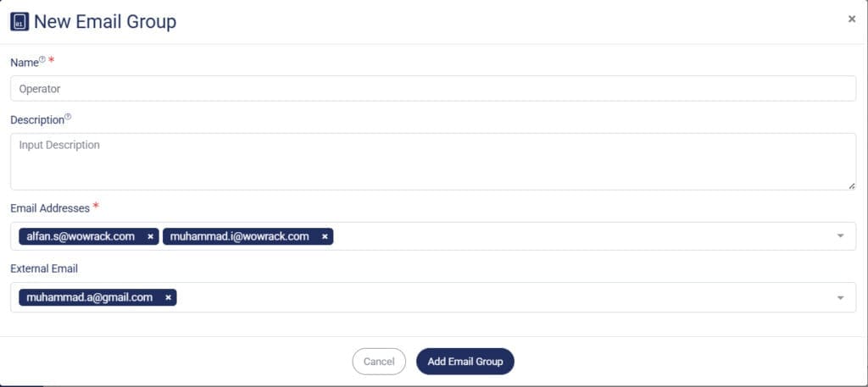Screen dimensions: 868x387
Task: Click inside the Description text area
Action: pos(432,161)
